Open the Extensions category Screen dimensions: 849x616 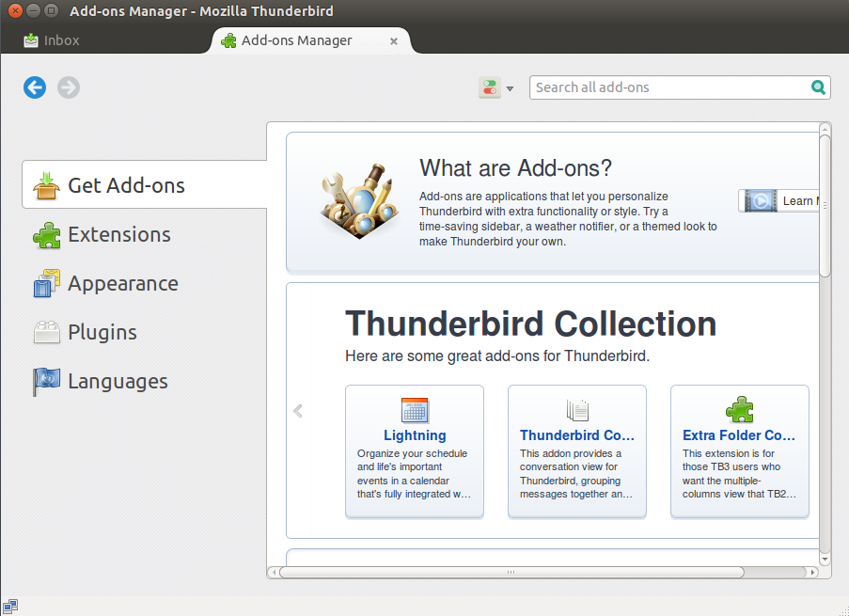pyautogui.click(x=145, y=234)
